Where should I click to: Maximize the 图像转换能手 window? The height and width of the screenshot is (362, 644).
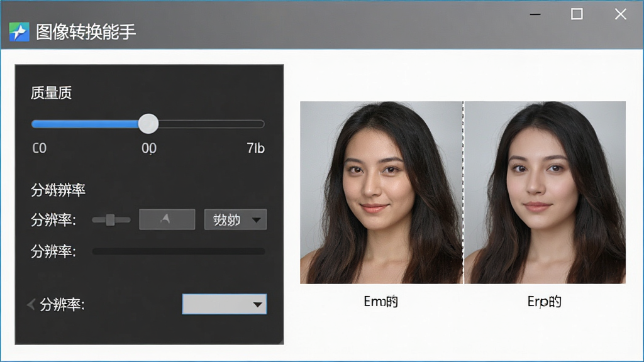pos(577,14)
